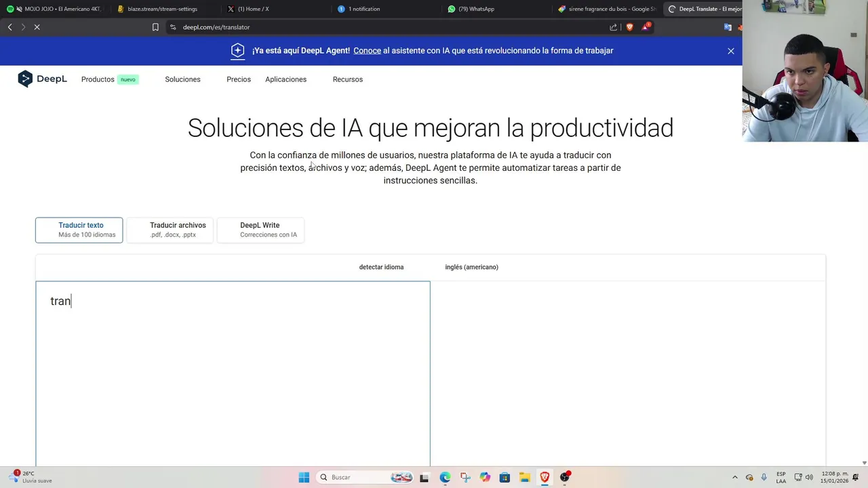
Task: Open the weather widget showing 26°C
Action: point(31,477)
